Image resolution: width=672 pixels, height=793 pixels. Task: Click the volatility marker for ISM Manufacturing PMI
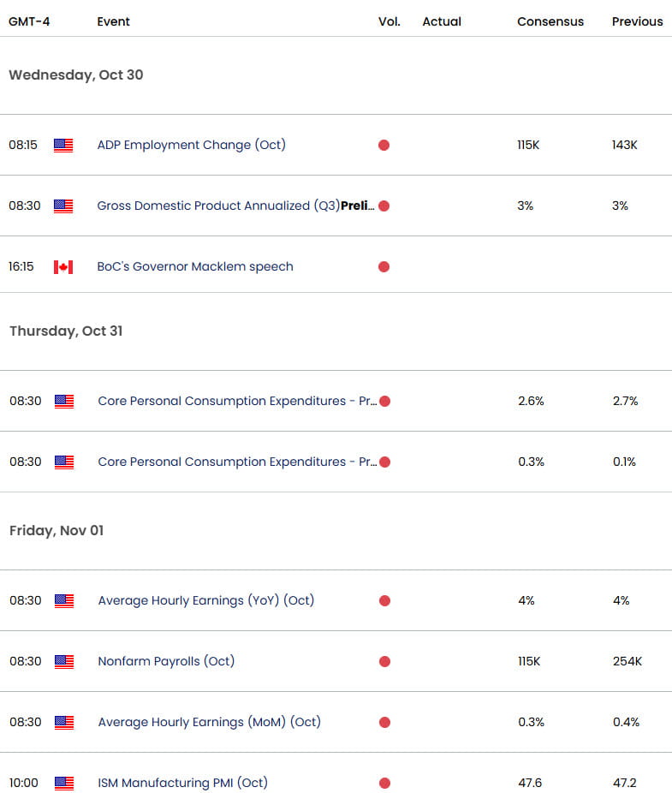[x=384, y=783]
